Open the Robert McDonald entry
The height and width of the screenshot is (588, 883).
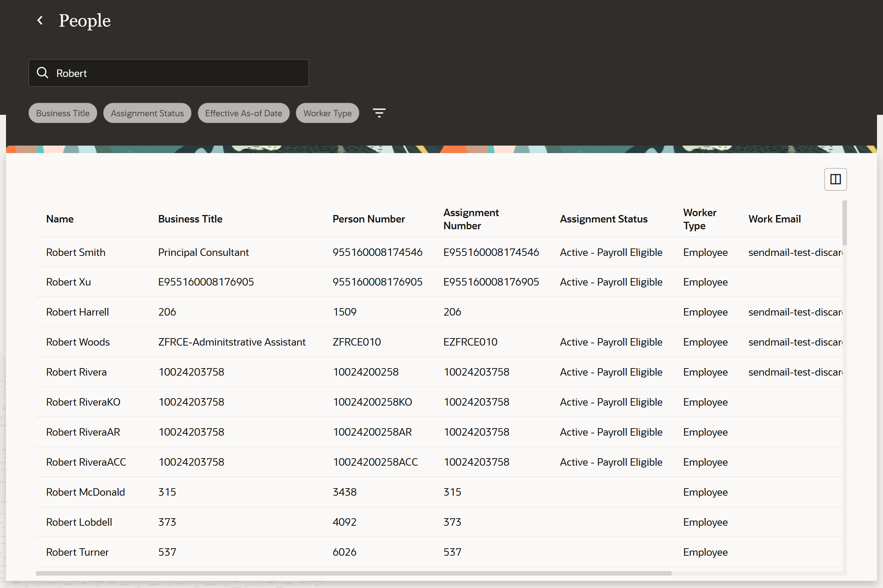click(x=86, y=492)
